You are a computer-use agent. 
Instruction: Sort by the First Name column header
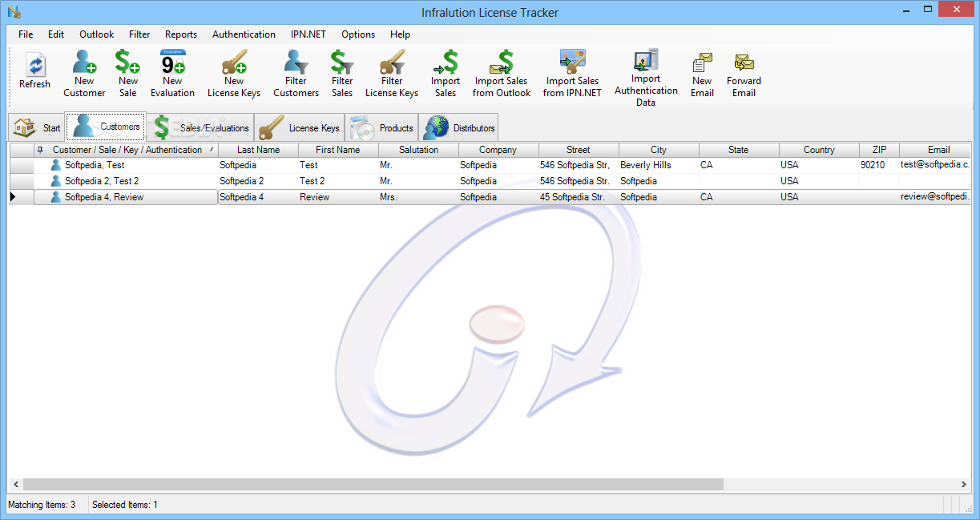338,150
